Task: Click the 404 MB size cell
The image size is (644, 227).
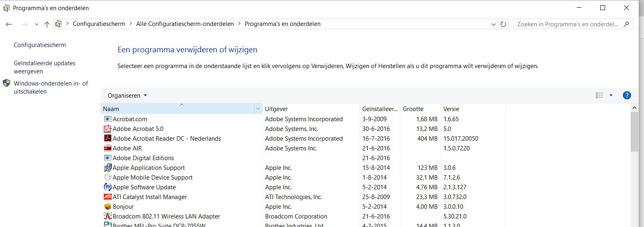Action: coord(427,138)
